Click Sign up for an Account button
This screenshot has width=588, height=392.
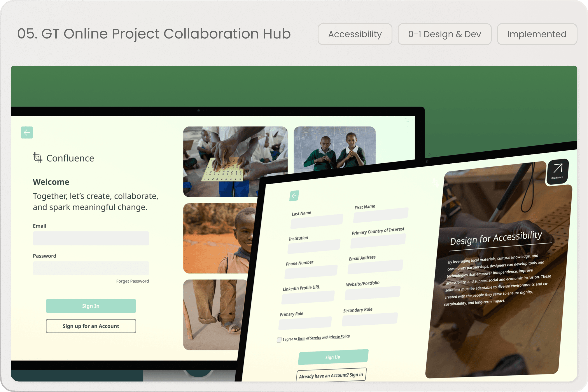pyautogui.click(x=91, y=326)
